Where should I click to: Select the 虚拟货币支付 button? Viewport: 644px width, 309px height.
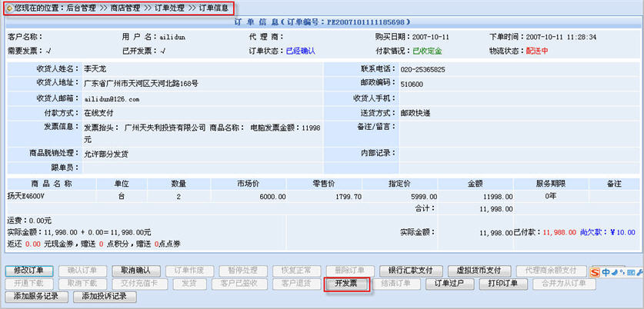point(478,271)
